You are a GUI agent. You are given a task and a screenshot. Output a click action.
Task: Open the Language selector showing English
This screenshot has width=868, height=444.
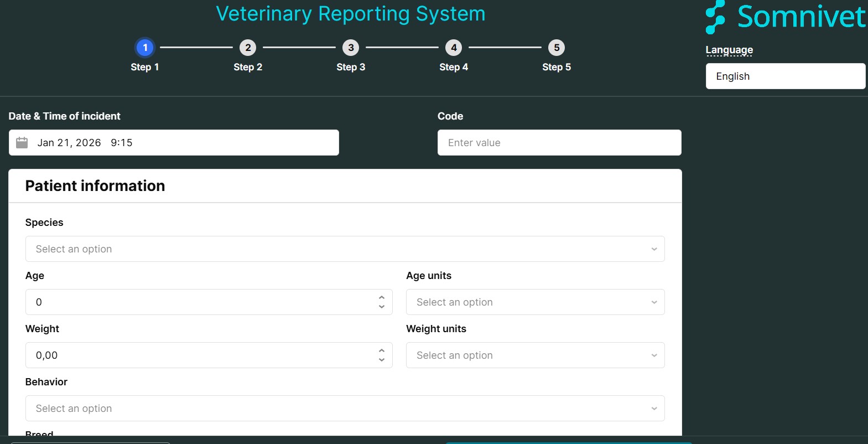[x=786, y=76]
